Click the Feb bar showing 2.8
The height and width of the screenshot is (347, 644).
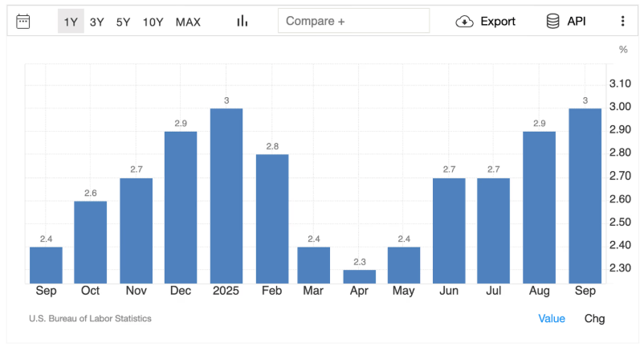(x=272, y=218)
